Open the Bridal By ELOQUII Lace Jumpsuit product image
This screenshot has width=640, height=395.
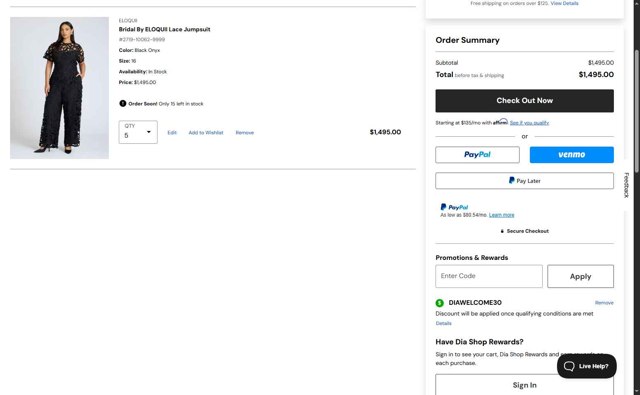[60, 88]
